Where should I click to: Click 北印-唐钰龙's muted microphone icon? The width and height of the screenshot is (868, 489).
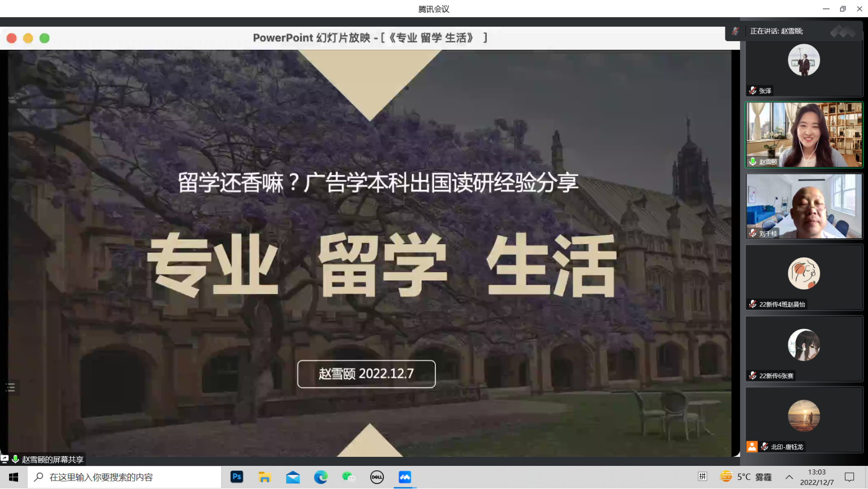click(765, 446)
